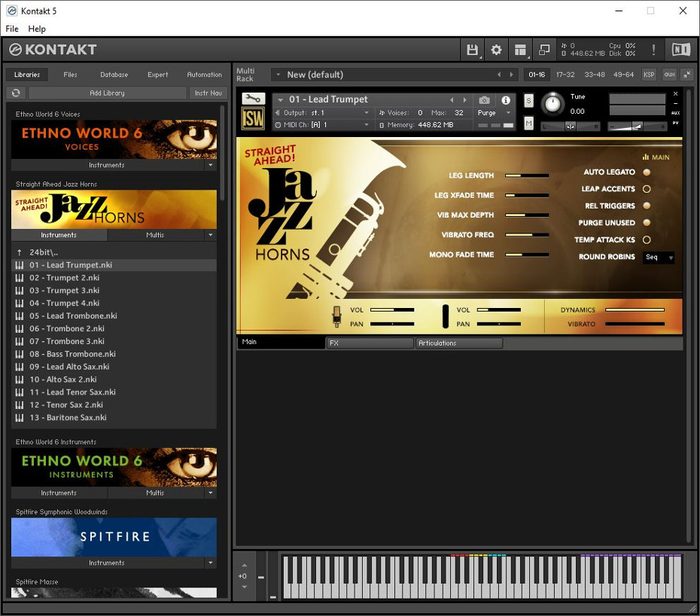Expand Ethno World 6 Voices options arrow
700x616 pixels.
tap(211, 165)
